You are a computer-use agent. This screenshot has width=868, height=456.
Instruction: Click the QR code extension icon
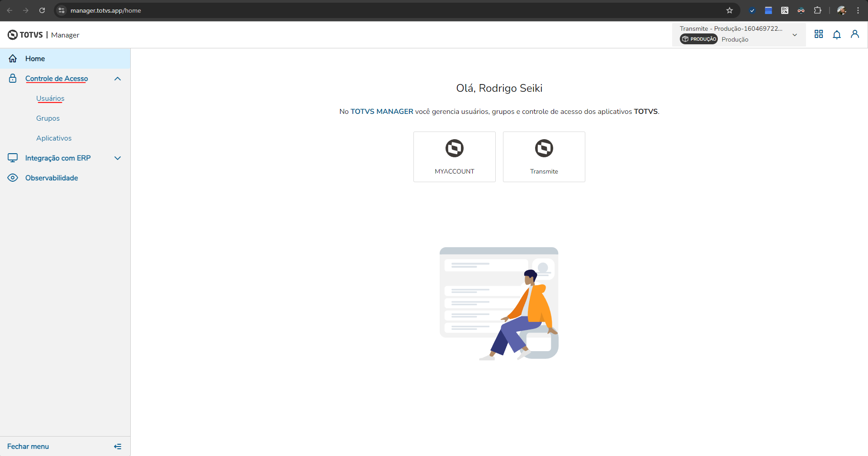(x=785, y=10)
